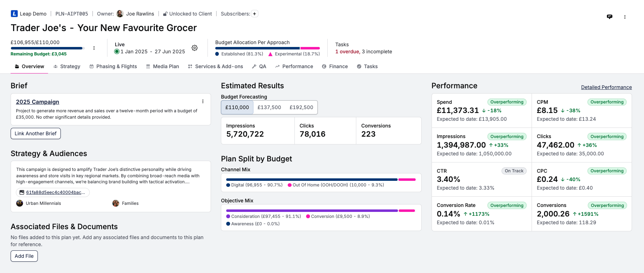Viewport: 644px width, 273px height.
Task: Click the Families audience avatar
Action: 116,203
